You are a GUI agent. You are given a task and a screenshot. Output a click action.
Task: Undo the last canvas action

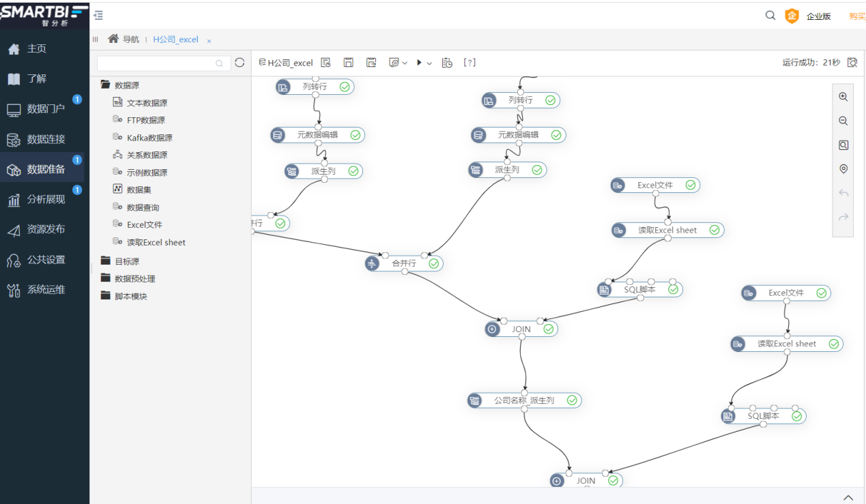(843, 193)
